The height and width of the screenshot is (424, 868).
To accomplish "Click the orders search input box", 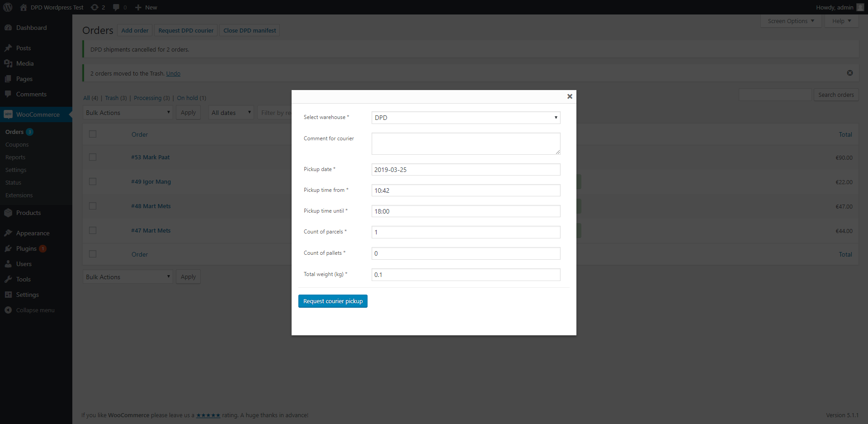I will [775, 95].
